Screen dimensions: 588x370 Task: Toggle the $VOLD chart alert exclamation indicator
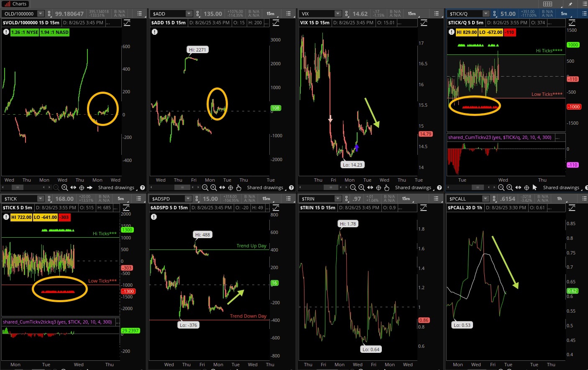click(x=6, y=32)
